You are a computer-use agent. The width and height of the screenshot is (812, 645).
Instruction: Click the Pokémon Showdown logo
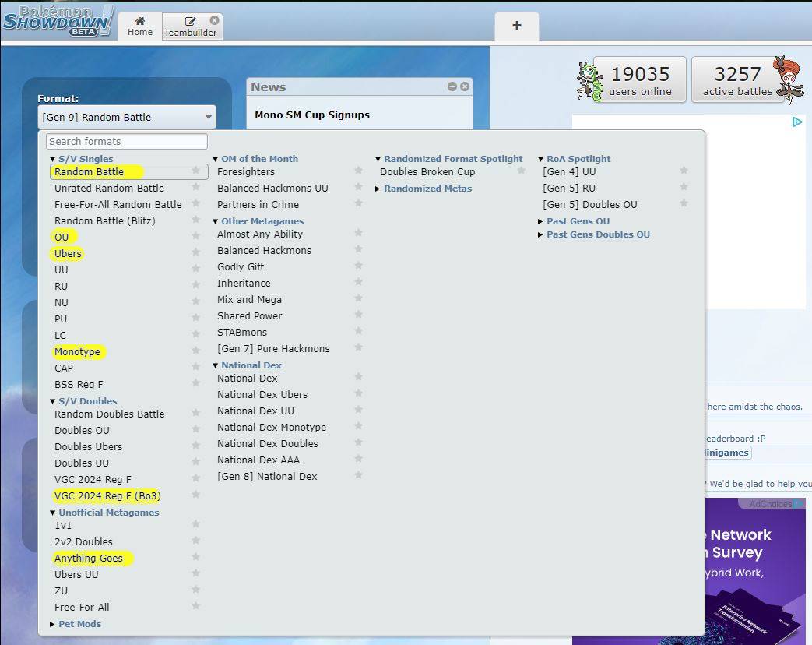tap(58, 20)
